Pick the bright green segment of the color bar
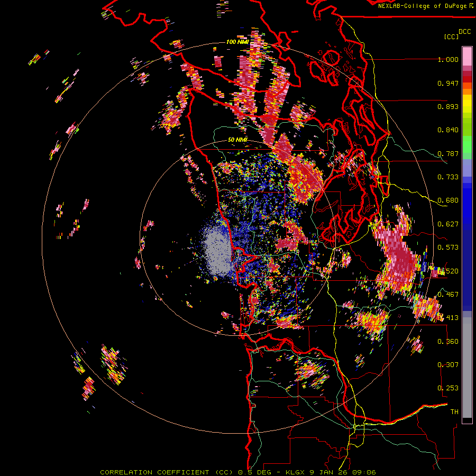This screenshot has height=476, width=476. tap(467, 144)
